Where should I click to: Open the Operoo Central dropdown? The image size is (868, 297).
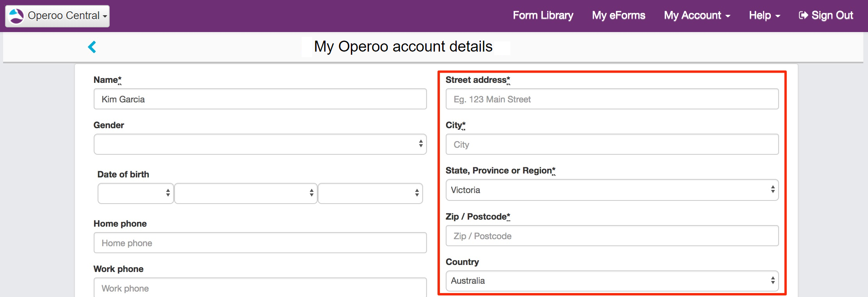click(x=57, y=16)
